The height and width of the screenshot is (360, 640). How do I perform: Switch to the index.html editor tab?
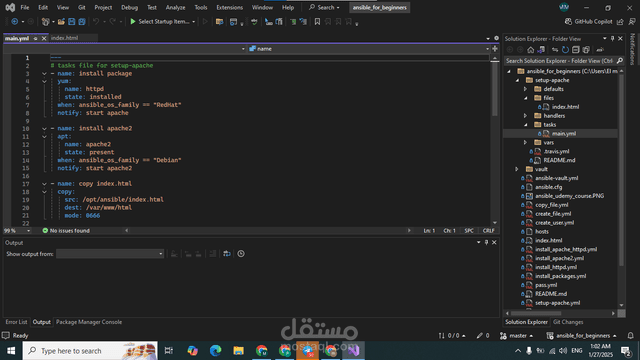coord(64,38)
